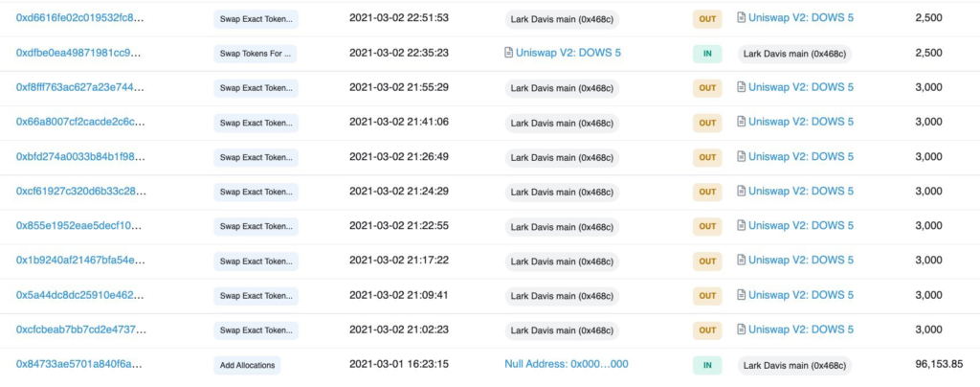Select Lark Davis main label in 16:23:15 row
The height and width of the screenshot is (387, 980).
coord(794,365)
